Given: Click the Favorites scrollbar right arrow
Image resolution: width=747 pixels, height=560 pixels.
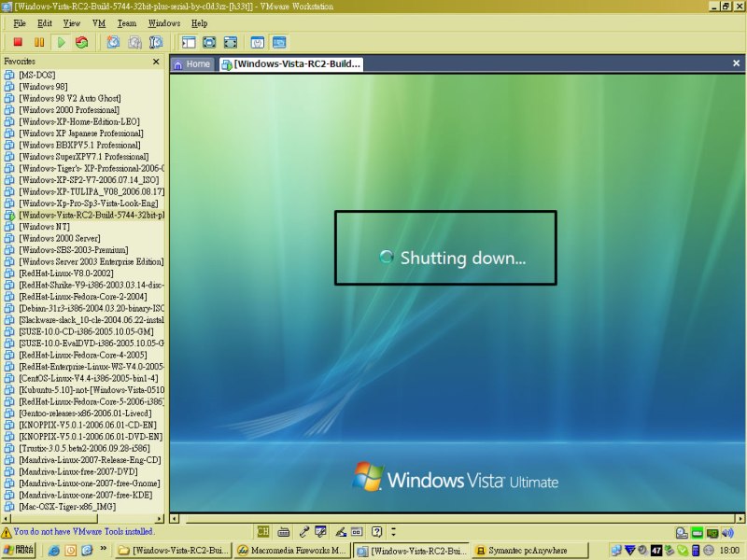Looking at the screenshot, I should [x=160, y=518].
